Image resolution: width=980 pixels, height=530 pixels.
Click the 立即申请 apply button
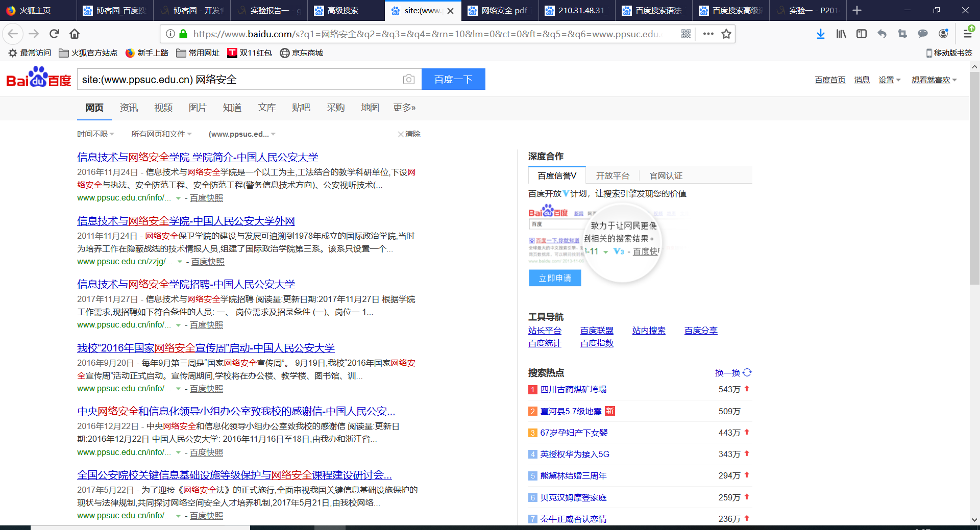[555, 278]
